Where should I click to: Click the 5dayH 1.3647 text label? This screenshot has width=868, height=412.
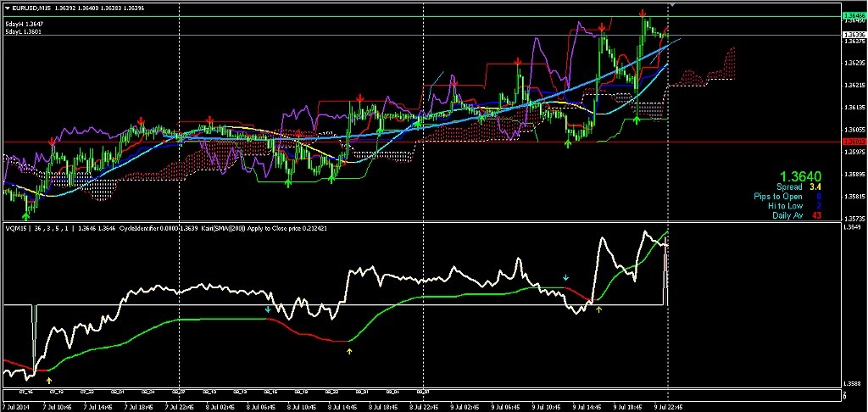24,24
